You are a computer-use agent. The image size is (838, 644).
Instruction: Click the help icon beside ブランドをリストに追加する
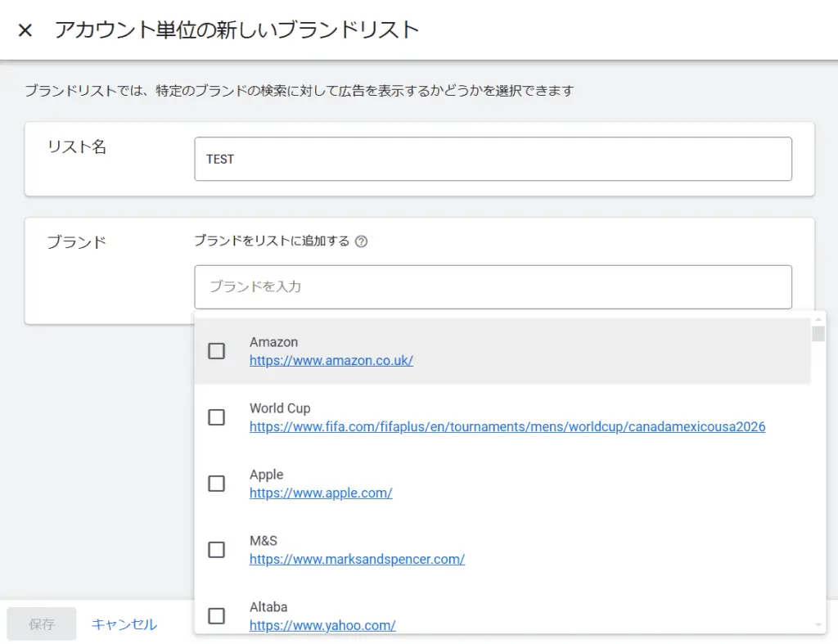pyautogui.click(x=362, y=241)
